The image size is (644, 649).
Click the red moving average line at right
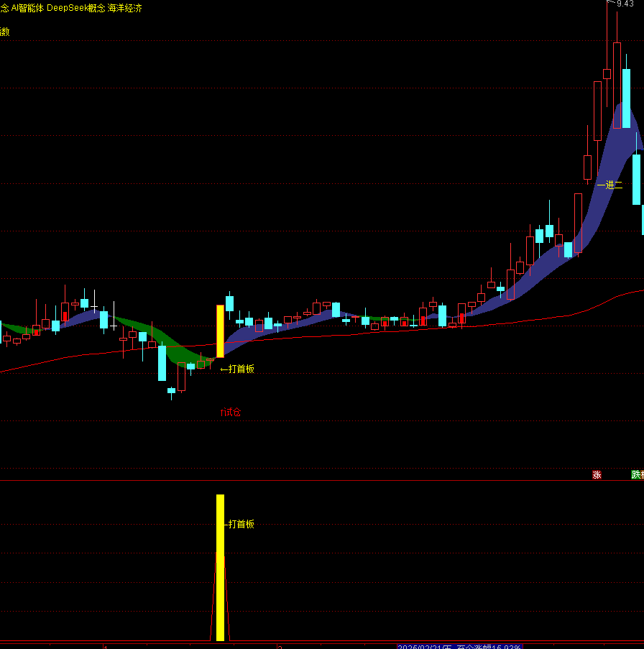click(x=618, y=295)
